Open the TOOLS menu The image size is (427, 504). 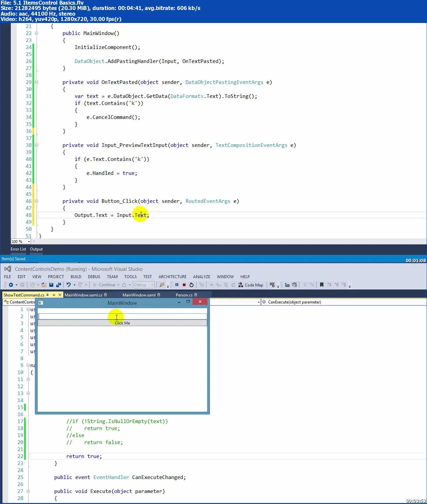pos(131,277)
